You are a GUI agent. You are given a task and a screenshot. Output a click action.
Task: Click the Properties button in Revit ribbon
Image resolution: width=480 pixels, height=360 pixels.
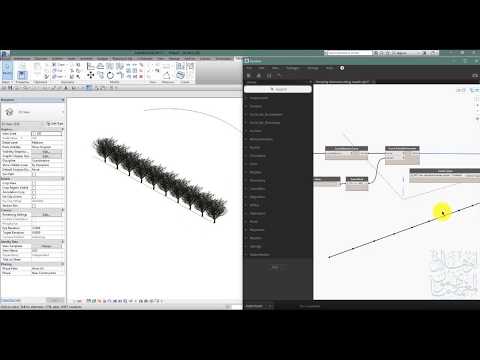(x=22, y=74)
